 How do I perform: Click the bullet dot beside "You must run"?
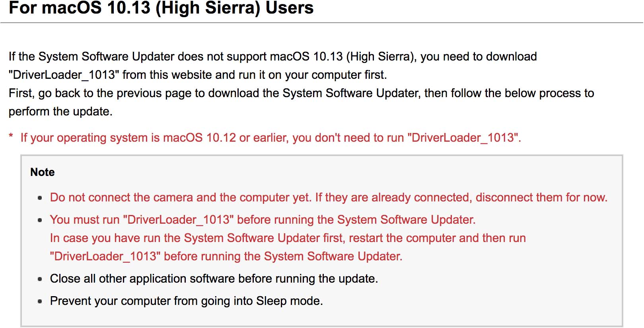pos(40,220)
